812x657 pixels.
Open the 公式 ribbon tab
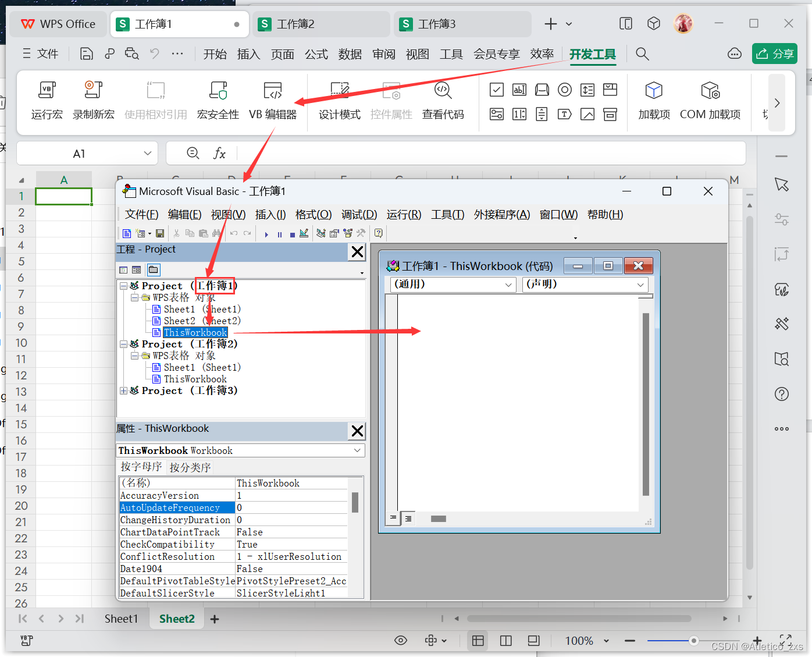click(x=316, y=54)
